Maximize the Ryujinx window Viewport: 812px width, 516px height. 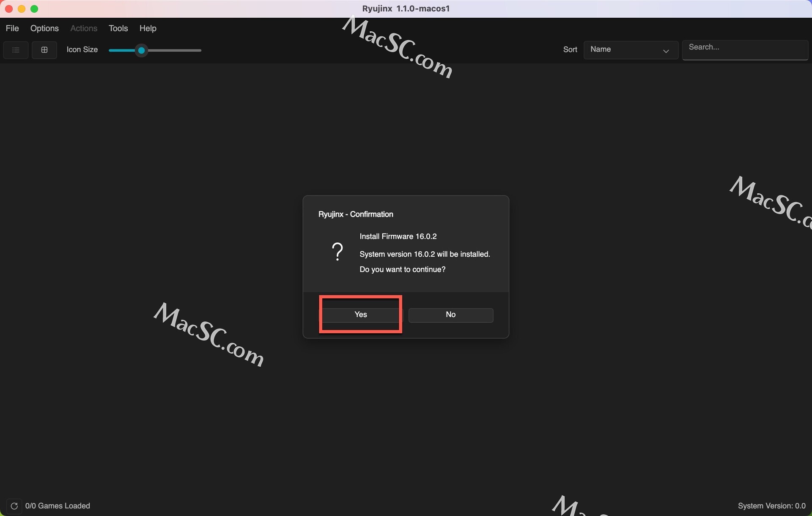point(35,9)
